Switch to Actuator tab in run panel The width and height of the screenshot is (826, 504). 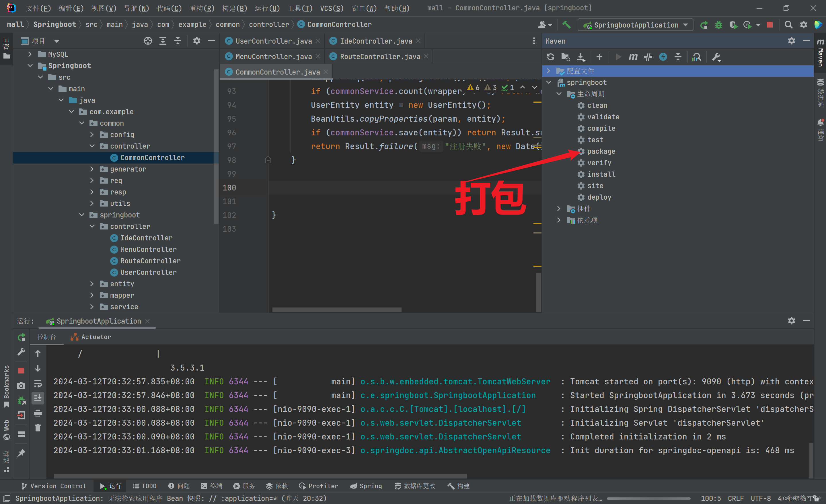tap(91, 337)
